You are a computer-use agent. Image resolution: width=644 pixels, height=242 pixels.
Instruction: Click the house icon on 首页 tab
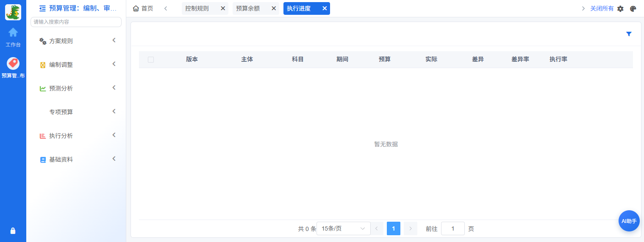tap(136, 8)
